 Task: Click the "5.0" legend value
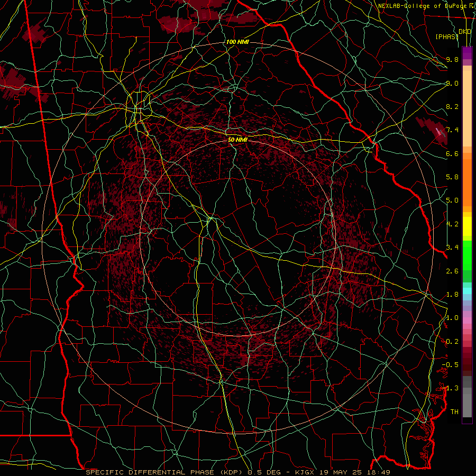452,200
